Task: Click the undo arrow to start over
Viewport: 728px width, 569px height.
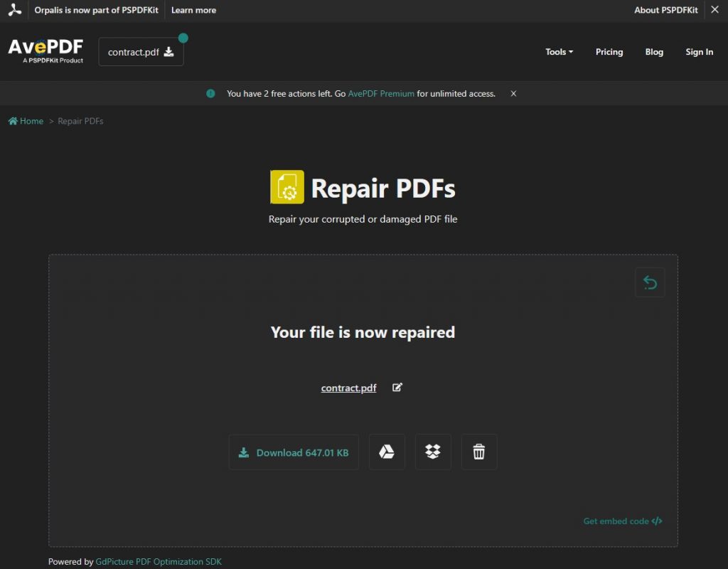Action: click(x=649, y=282)
